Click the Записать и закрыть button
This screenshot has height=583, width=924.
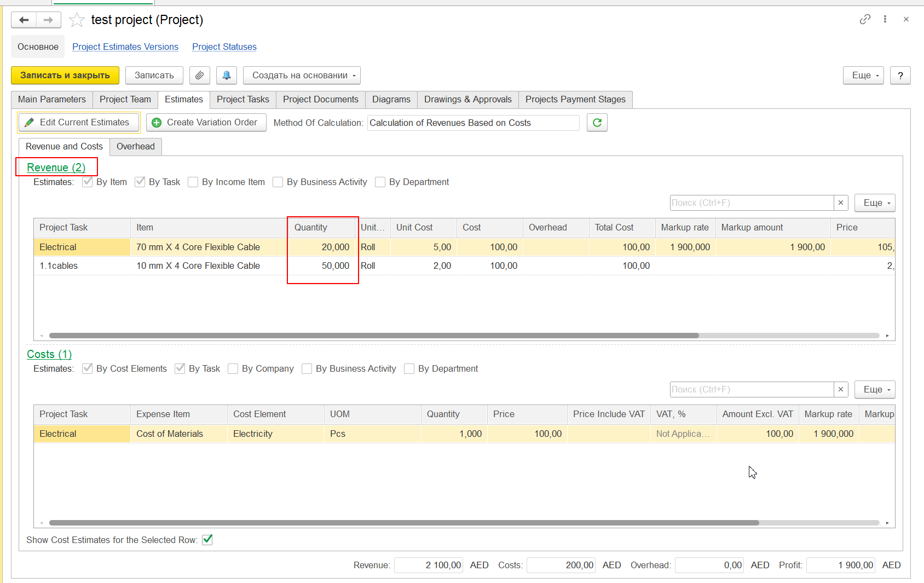tap(65, 76)
